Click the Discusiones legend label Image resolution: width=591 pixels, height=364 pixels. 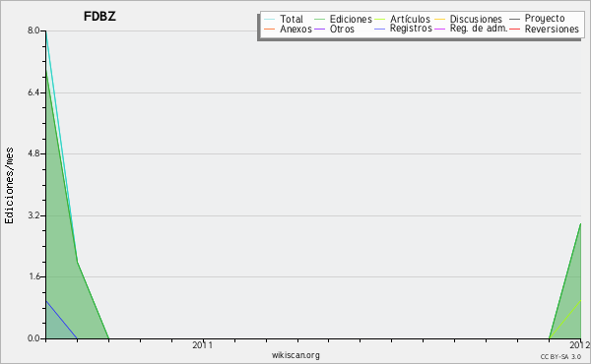coord(476,19)
